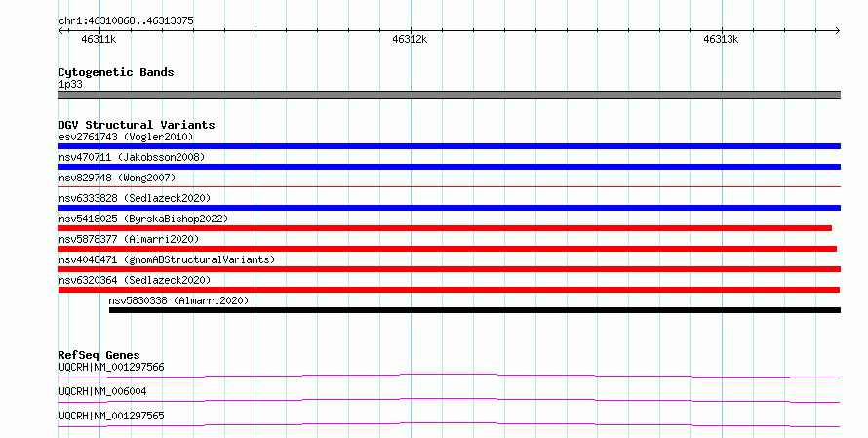Screen dimensions: 868x438
Task: Select thin red line under nsv829748
Action: click(x=449, y=187)
